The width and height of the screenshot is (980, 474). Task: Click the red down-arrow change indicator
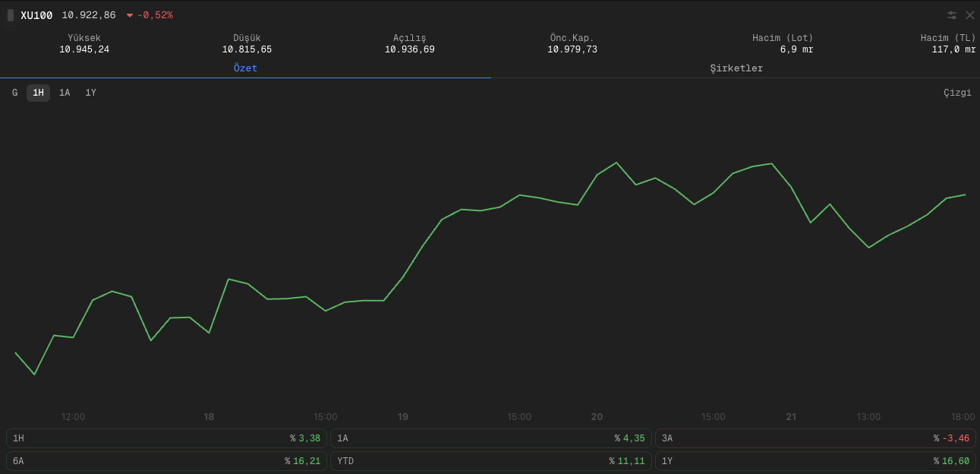click(130, 15)
